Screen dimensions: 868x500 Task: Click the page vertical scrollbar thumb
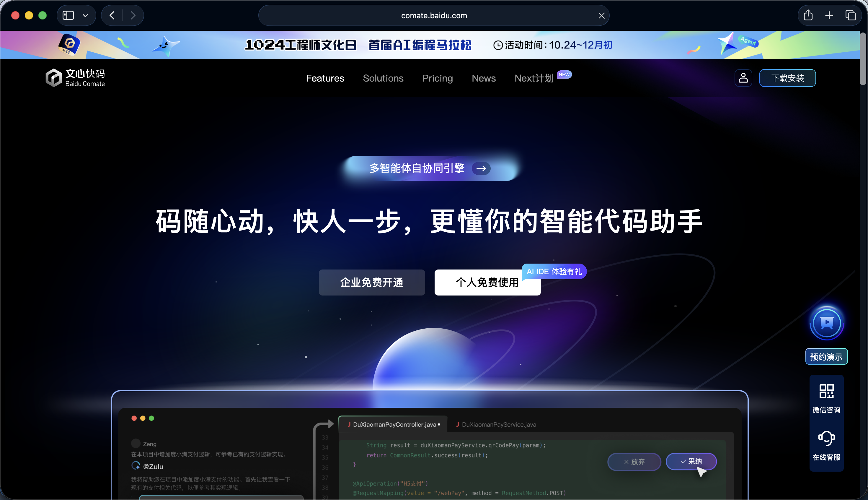coord(863,59)
